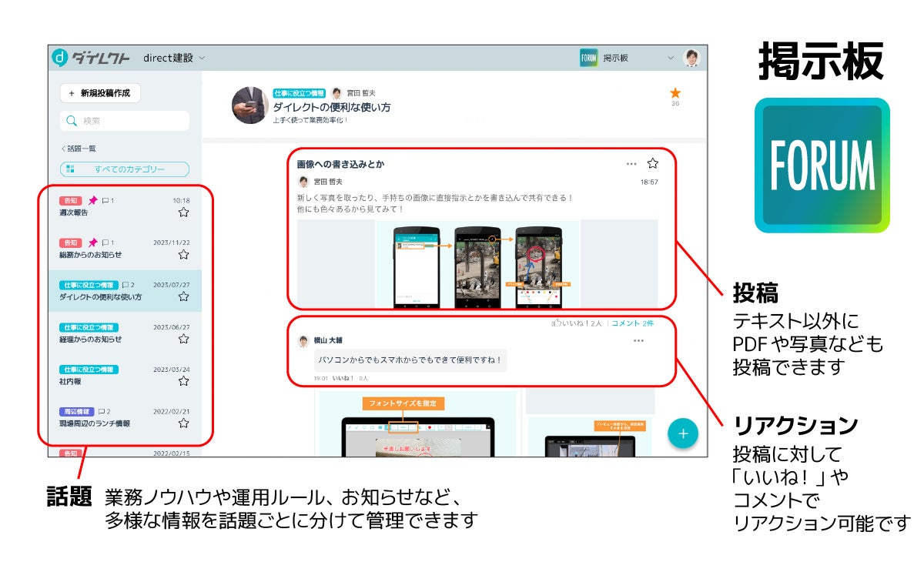Select the 仕事に役立つ情報 tag on 経理からのお知らせ

point(89,327)
